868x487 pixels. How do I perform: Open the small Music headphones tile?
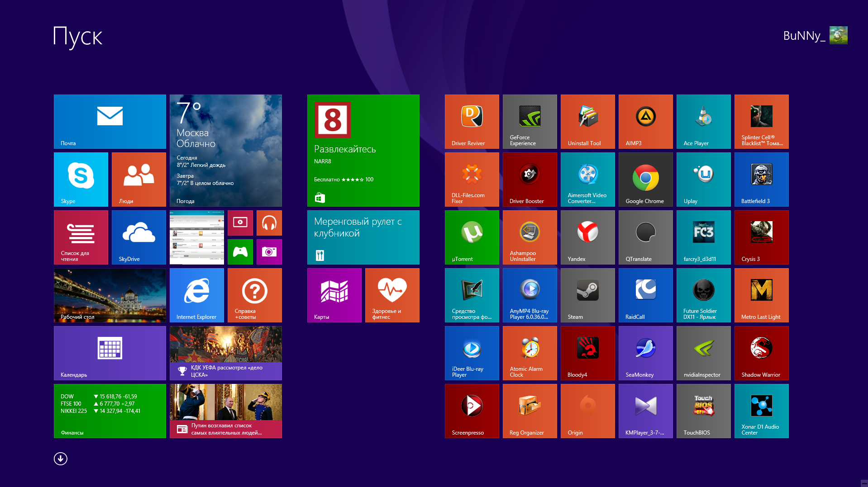[x=269, y=223]
